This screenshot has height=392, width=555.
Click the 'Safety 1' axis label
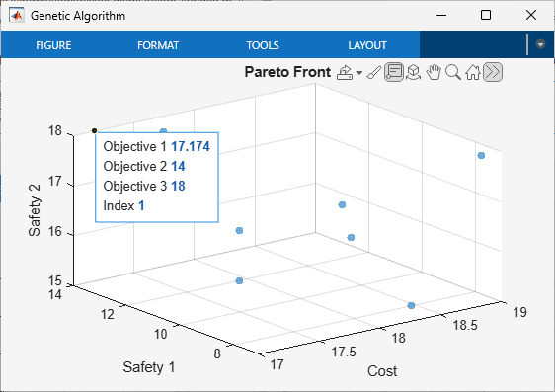[x=149, y=367]
